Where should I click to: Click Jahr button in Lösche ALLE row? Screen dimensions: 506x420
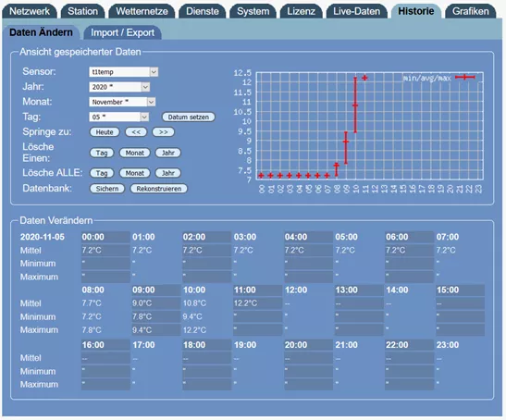pos(168,173)
